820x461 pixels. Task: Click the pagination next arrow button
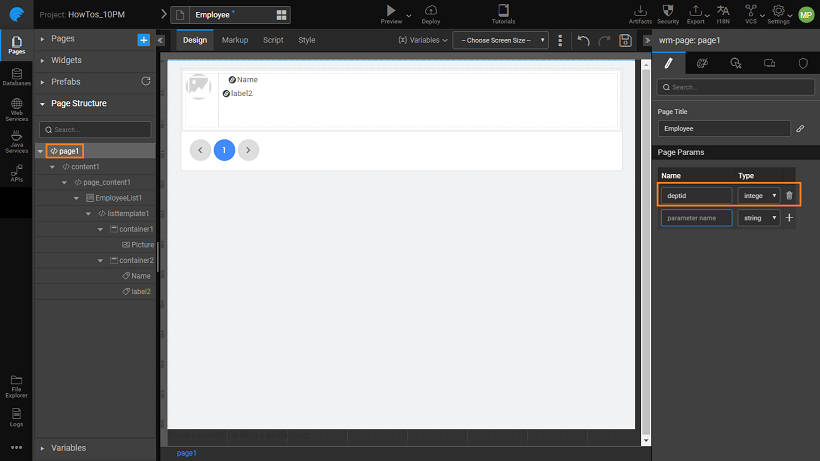(x=248, y=150)
